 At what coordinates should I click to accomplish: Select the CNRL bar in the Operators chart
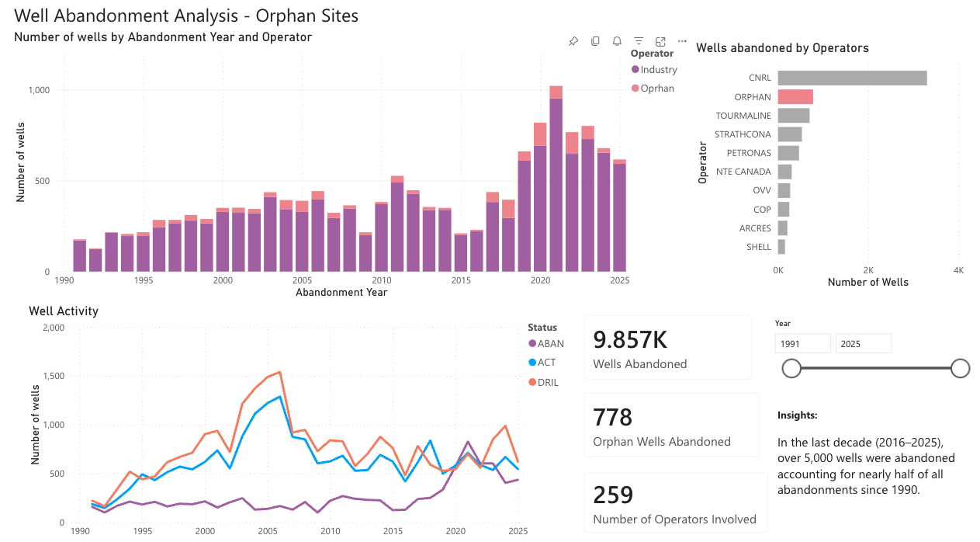[x=851, y=77]
